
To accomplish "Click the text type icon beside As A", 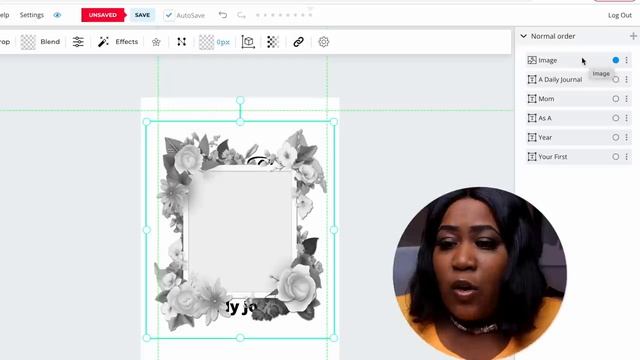I will click(532, 118).
